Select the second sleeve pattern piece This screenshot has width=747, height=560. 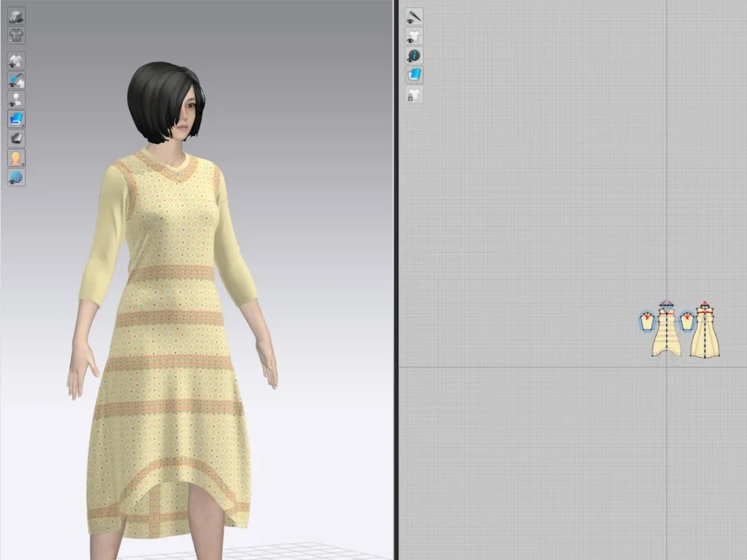(x=687, y=323)
